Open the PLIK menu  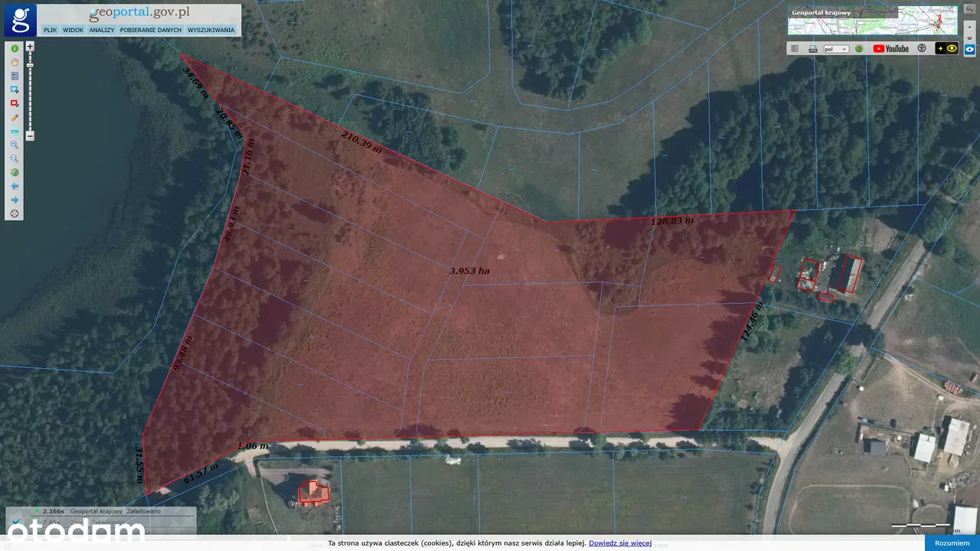tap(50, 30)
